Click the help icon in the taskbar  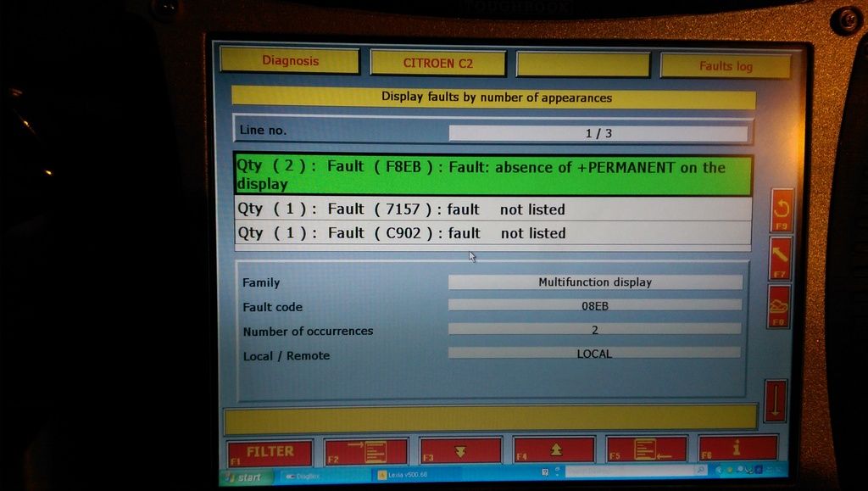(x=545, y=472)
